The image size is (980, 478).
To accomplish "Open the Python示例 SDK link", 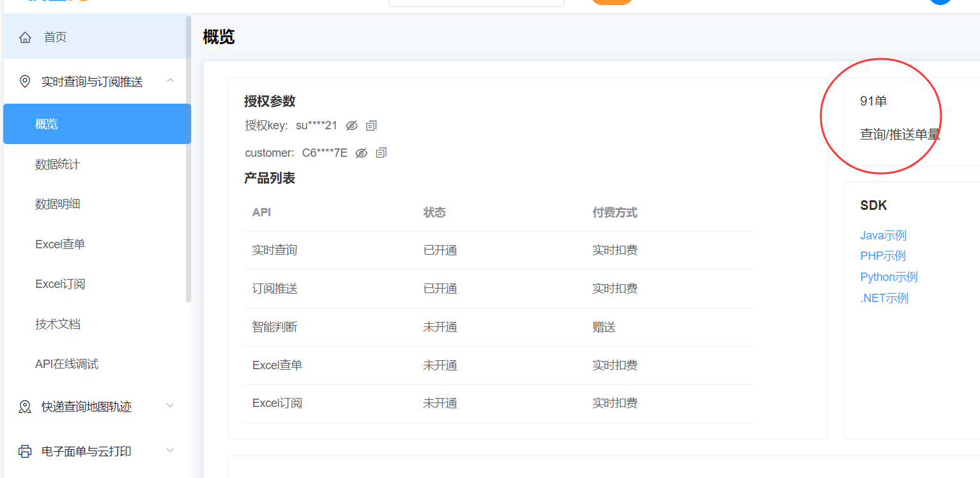I will coord(889,277).
